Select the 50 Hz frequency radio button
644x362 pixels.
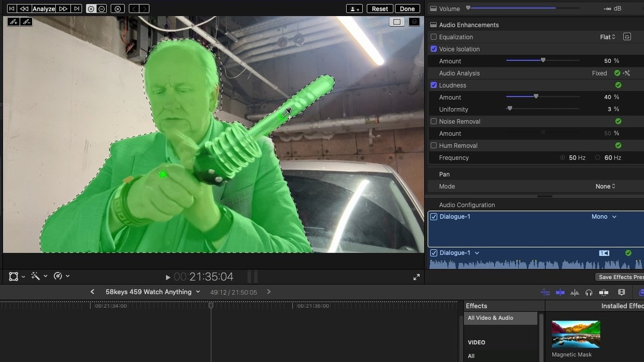tap(562, 158)
